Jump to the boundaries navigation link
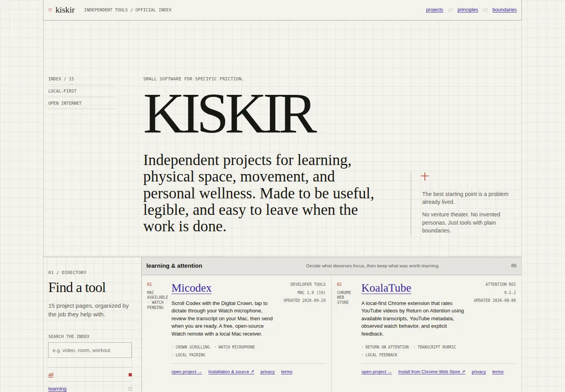 tap(505, 10)
